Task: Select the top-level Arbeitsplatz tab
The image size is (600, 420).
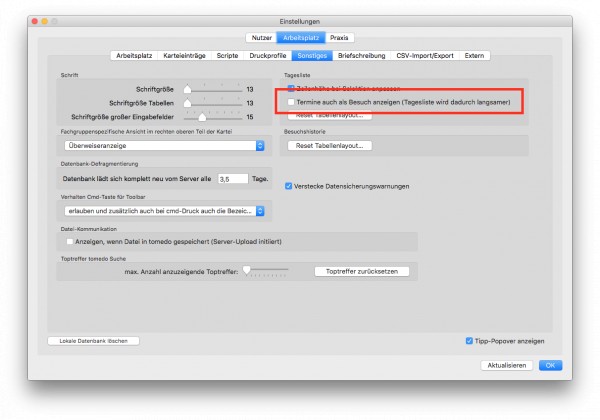Action: [301, 37]
